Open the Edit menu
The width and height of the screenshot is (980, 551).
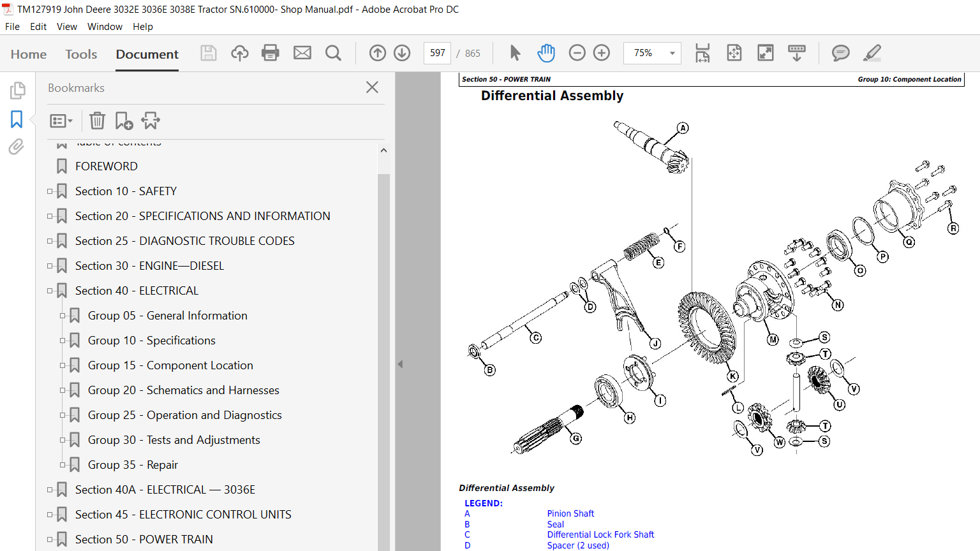click(x=38, y=27)
